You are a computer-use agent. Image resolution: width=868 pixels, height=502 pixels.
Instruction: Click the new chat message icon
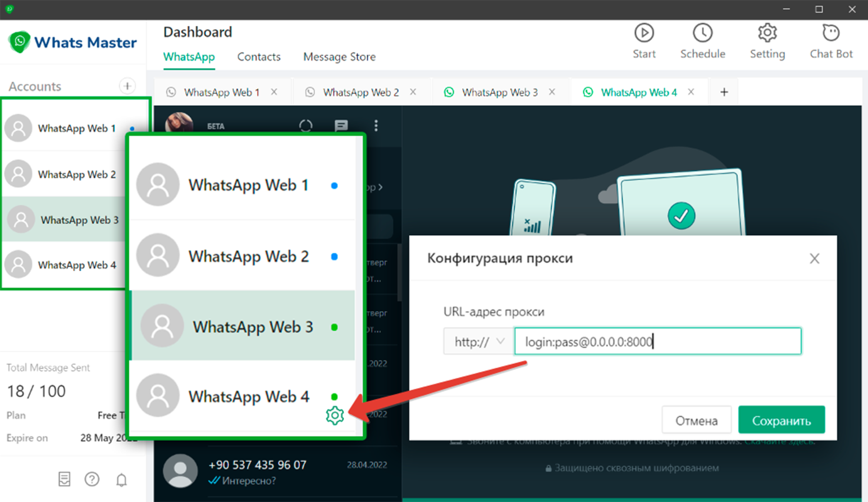tap(341, 126)
